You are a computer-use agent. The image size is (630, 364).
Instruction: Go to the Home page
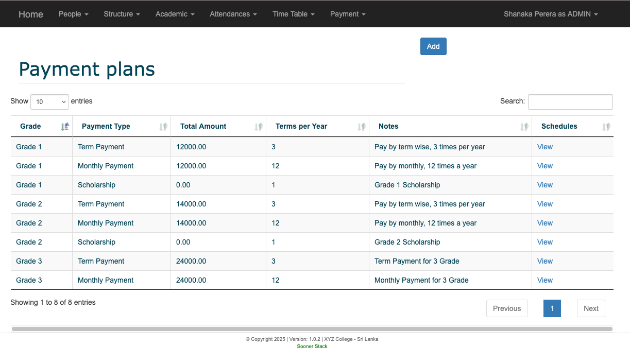pyautogui.click(x=31, y=14)
